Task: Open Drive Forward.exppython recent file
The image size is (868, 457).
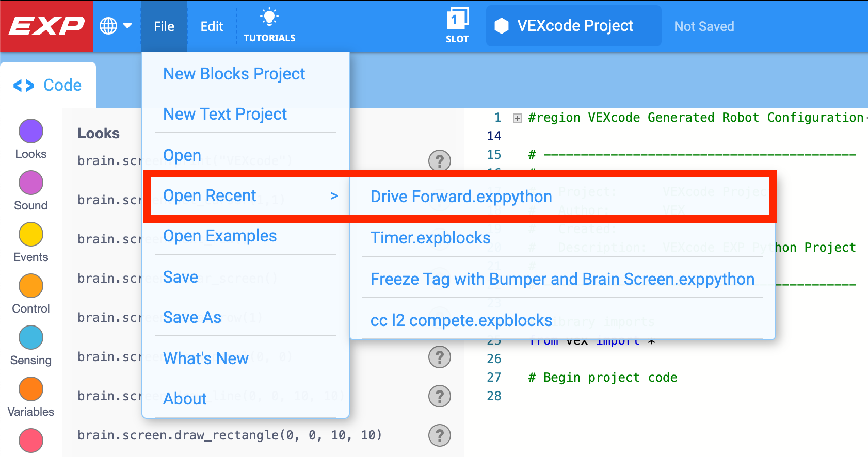Action: tap(461, 197)
